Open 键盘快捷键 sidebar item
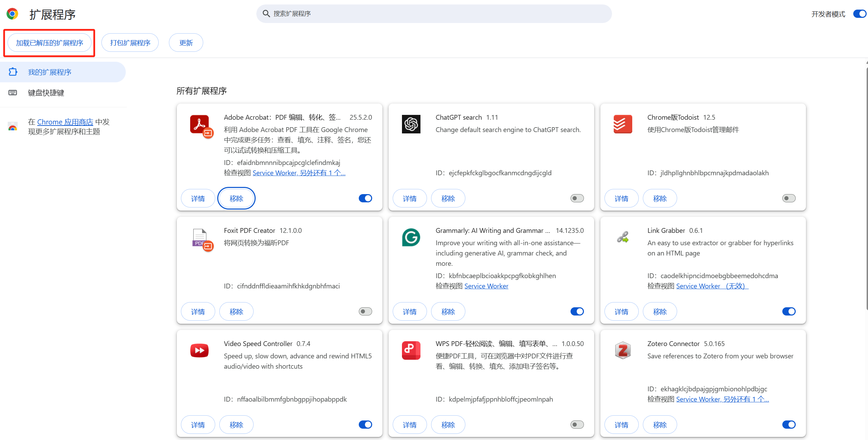868x440 pixels. 46,93
